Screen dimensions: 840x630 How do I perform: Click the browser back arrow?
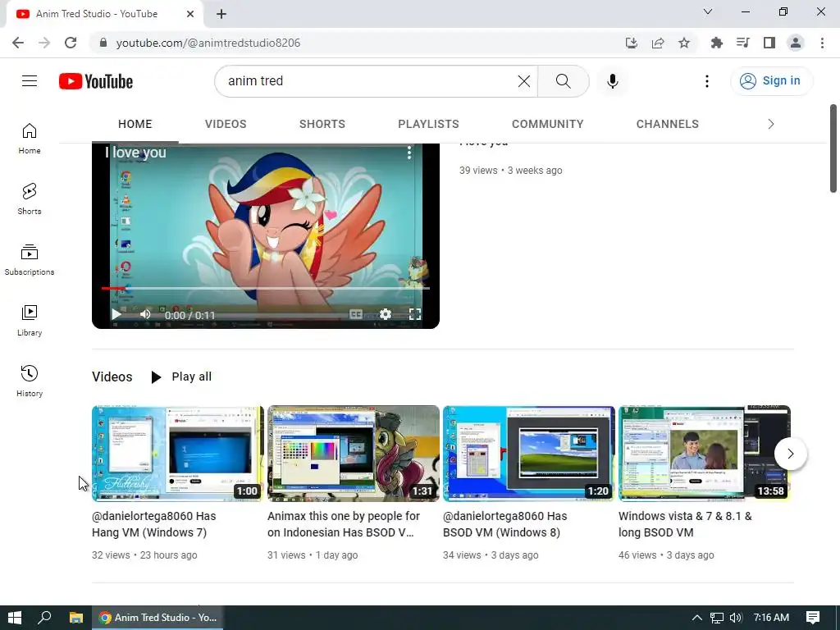click(x=18, y=43)
